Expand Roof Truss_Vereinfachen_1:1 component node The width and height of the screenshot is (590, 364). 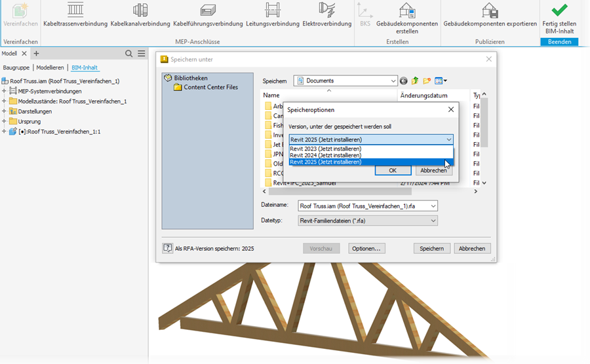[4, 132]
